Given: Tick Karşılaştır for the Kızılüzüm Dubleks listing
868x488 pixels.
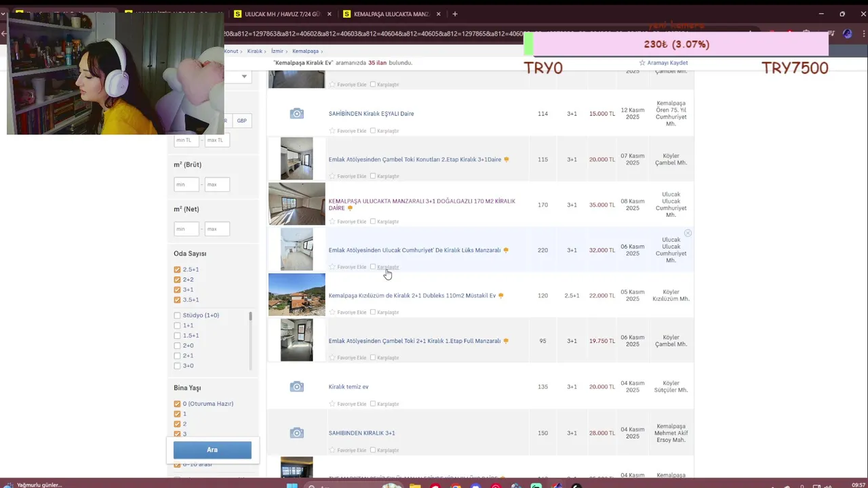Looking at the screenshot, I should (373, 312).
